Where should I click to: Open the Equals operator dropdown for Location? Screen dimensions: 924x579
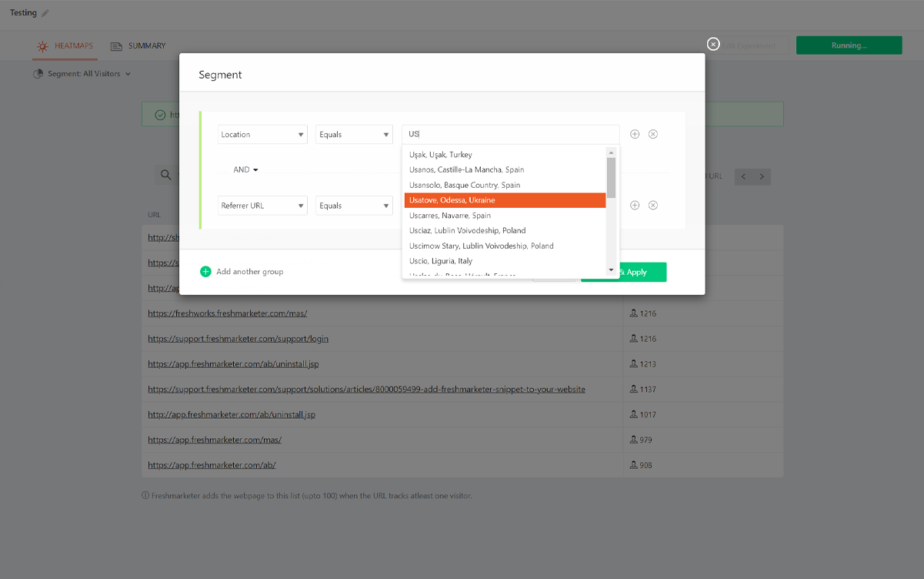[x=354, y=135]
